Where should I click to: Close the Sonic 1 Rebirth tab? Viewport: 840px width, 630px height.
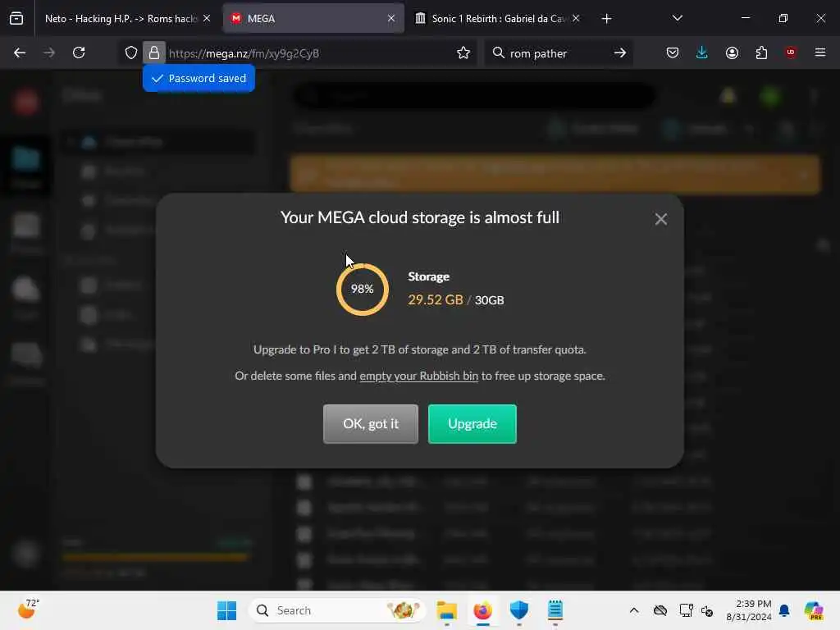click(576, 18)
